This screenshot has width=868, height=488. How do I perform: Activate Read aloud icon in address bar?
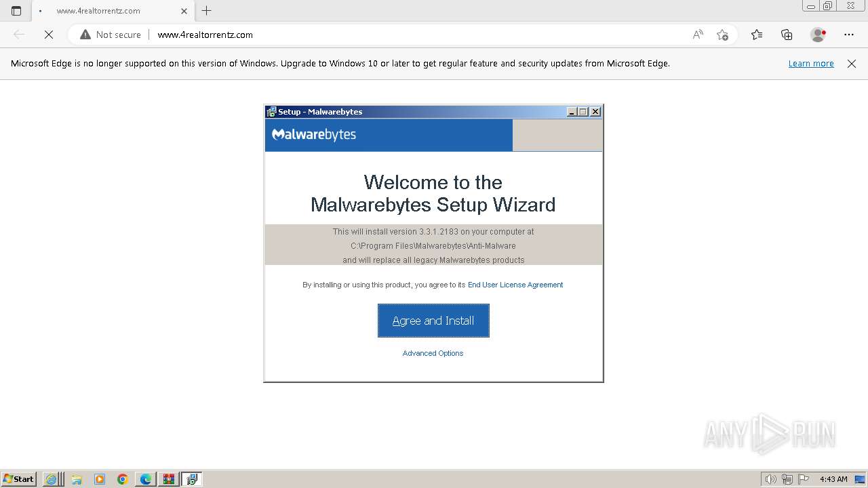click(698, 35)
